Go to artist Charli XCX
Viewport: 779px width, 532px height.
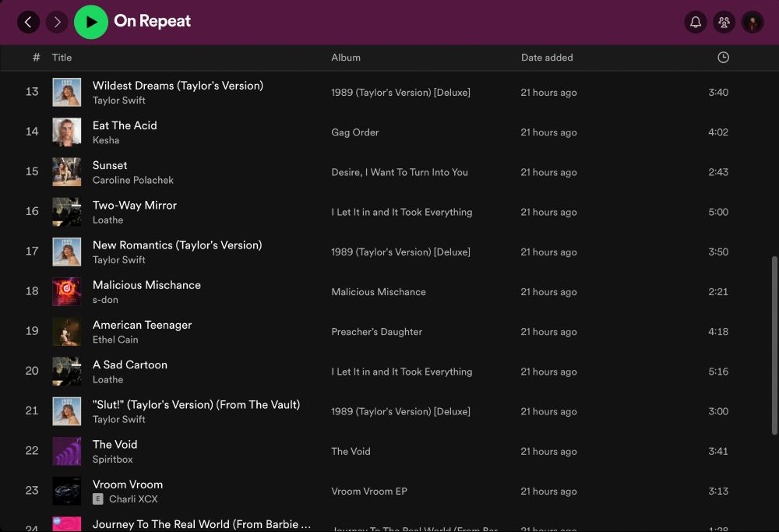[133, 499]
